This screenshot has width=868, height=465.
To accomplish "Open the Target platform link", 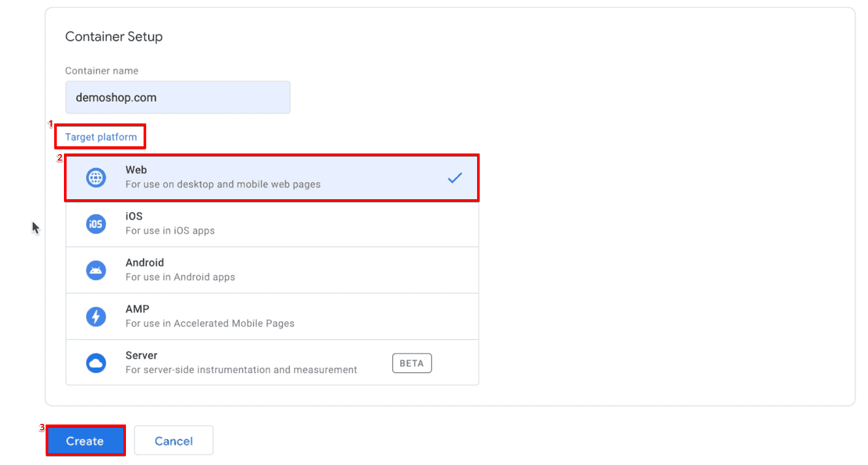I will tap(100, 136).
